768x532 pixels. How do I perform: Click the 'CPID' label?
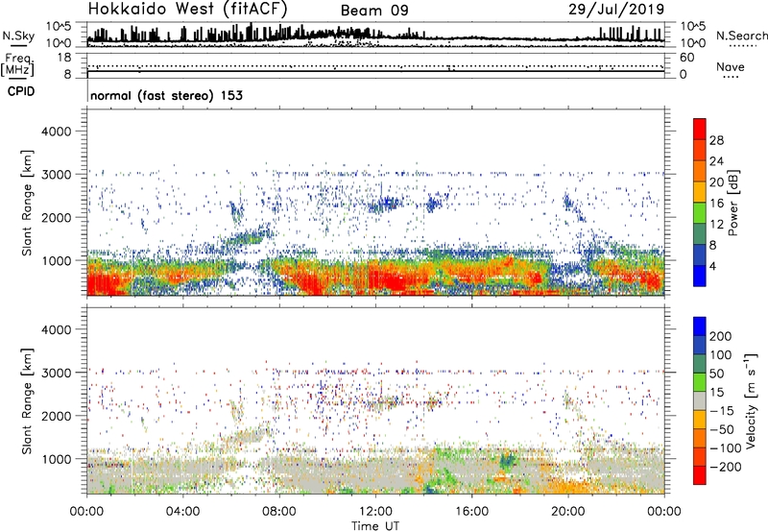21,91
